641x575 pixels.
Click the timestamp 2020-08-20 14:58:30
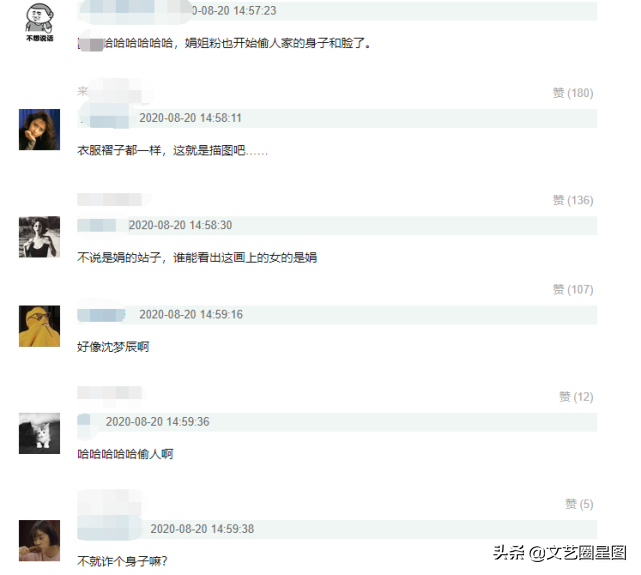pos(180,225)
